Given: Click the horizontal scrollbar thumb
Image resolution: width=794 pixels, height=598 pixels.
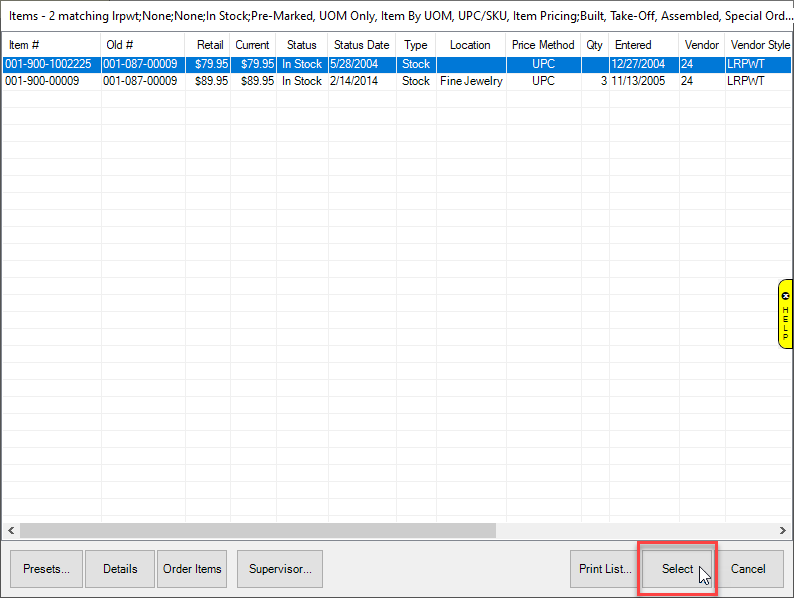Looking at the screenshot, I should pos(257,530).
